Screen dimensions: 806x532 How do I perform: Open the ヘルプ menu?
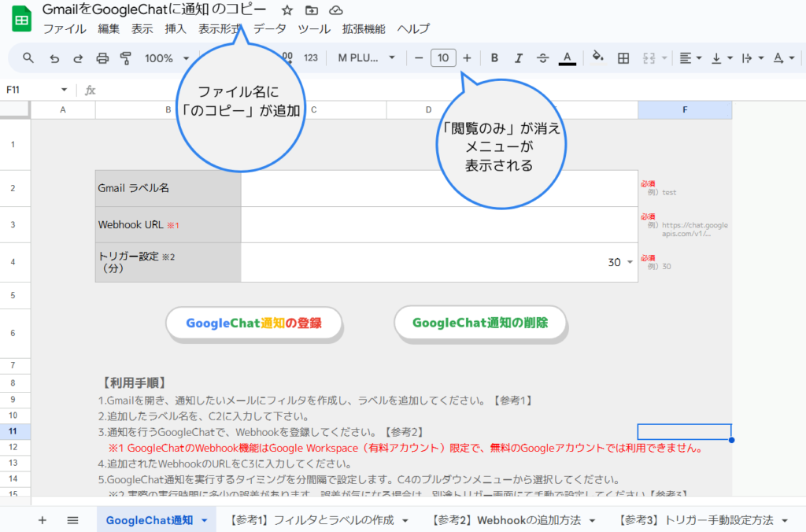[x=412, y=29]
